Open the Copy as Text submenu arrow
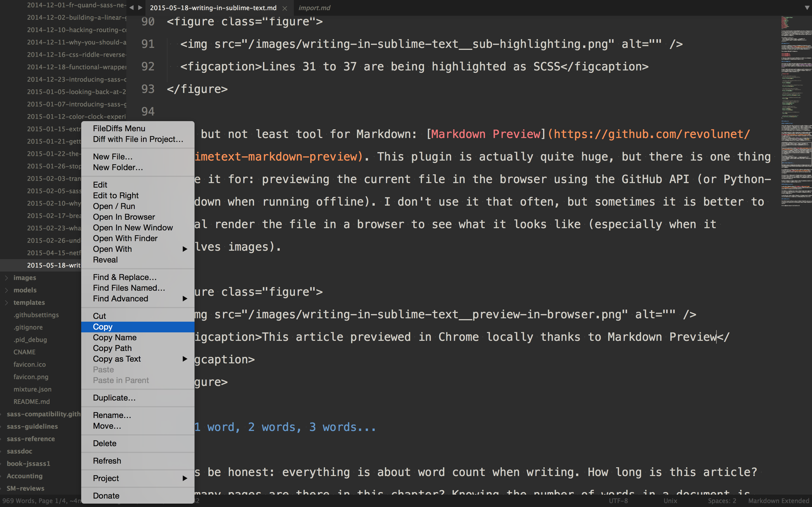812x507 pixels. coord(185,359)
